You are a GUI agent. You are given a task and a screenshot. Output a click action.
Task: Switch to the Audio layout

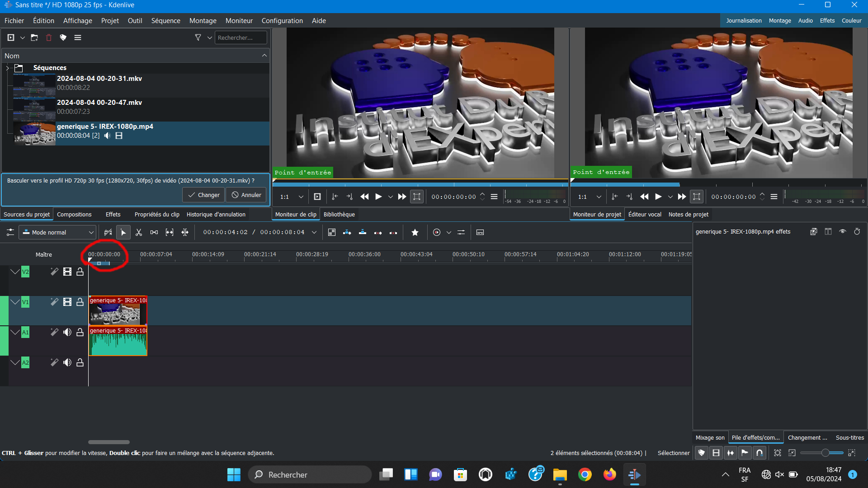(805, 21)
